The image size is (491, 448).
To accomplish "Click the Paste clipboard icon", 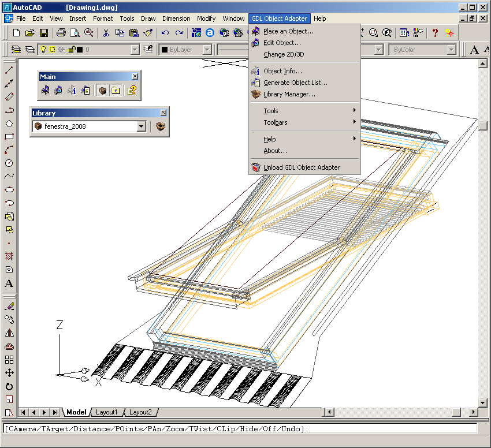I will (133, 32).
